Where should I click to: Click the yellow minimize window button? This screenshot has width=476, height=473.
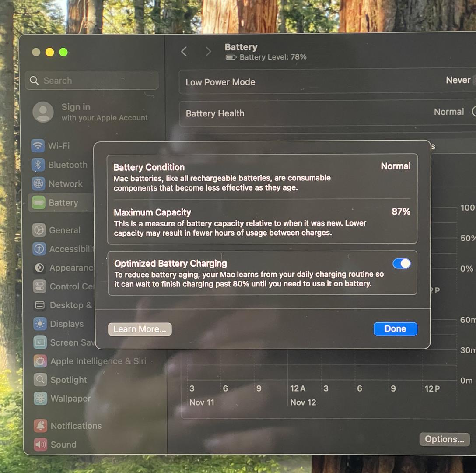[x=50, y=52]
